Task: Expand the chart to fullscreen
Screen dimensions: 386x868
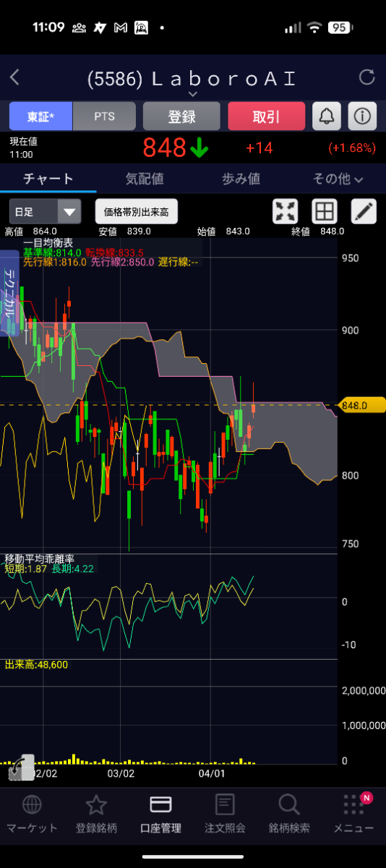Action: coord(286,211)
